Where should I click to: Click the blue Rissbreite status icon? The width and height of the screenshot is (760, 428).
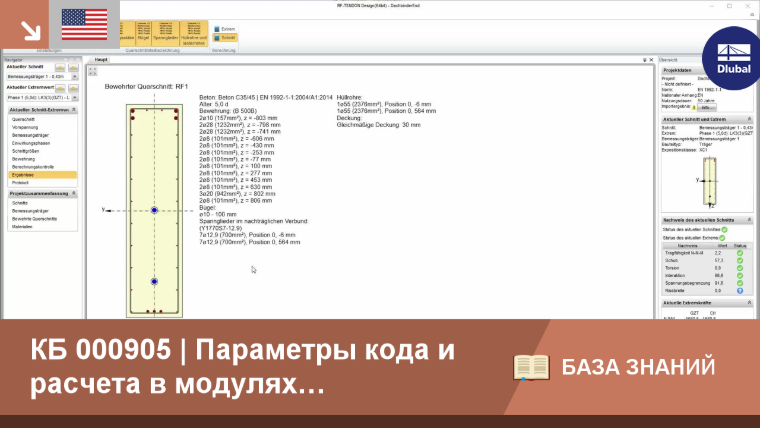tap(740, 291)
